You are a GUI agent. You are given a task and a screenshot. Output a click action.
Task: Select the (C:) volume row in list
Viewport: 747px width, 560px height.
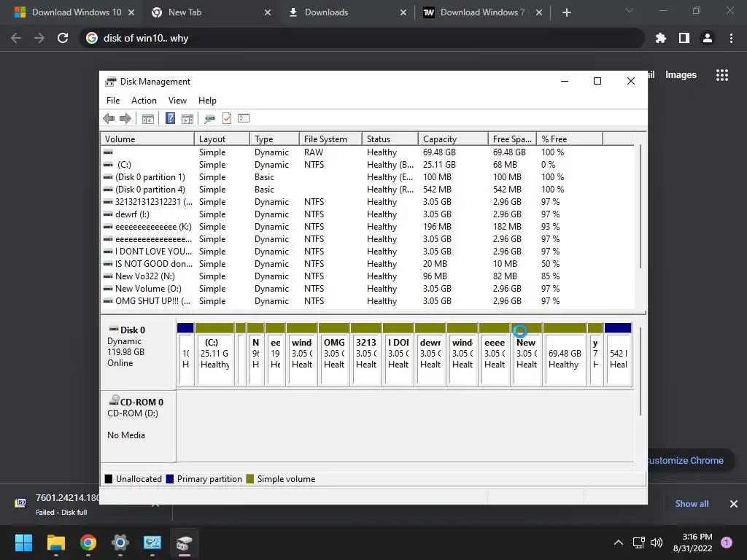367,165
